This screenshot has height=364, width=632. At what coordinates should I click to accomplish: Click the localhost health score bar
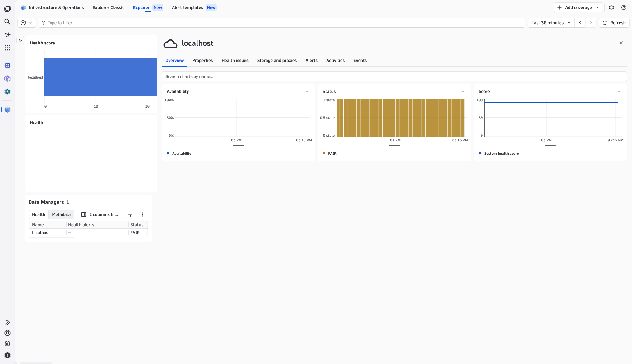coord(100,77)
